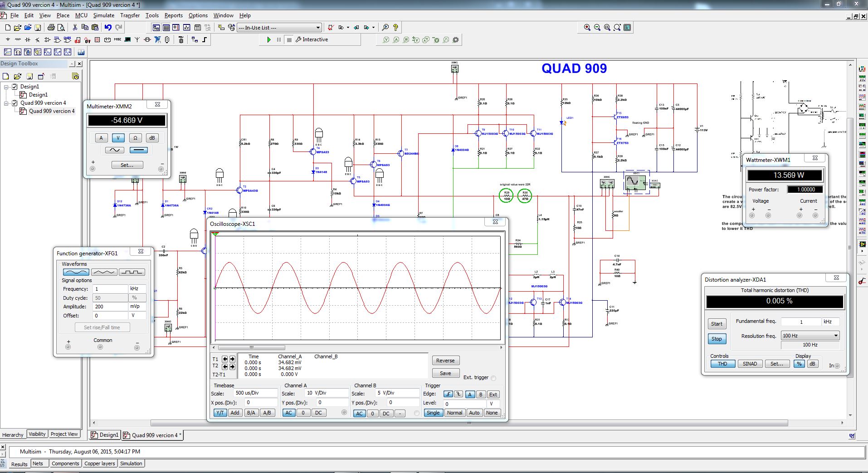868x473 pixels.
Task: Switch to the Visibility tab
Action: pos(37,434)
